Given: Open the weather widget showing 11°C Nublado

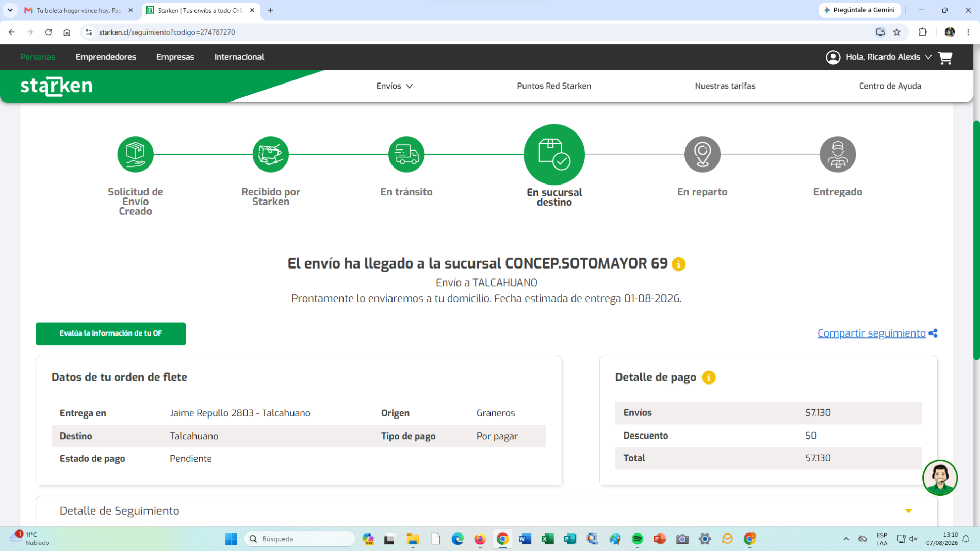Looking at the screenshot, I should [30, 539].
